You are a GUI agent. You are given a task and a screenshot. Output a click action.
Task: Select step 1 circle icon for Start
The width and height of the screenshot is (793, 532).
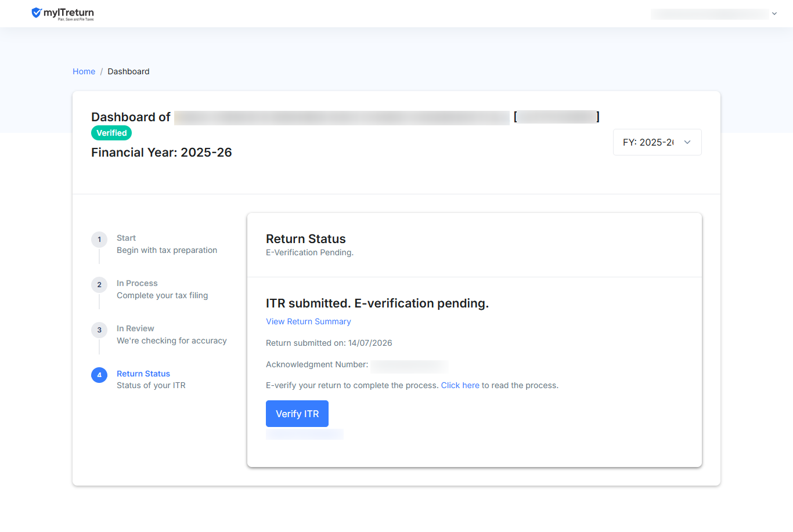click(x=99, y=239)
